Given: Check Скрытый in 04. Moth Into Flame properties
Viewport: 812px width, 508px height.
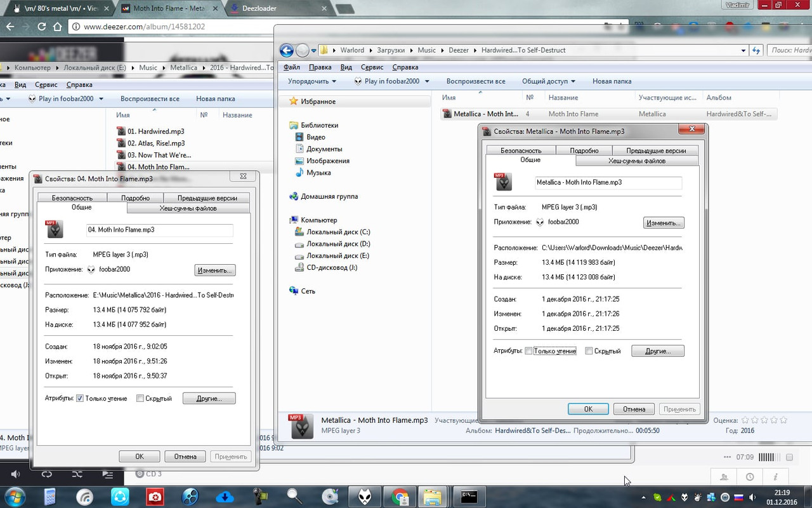Looking at the screenshot, I should tap(140, 398).
